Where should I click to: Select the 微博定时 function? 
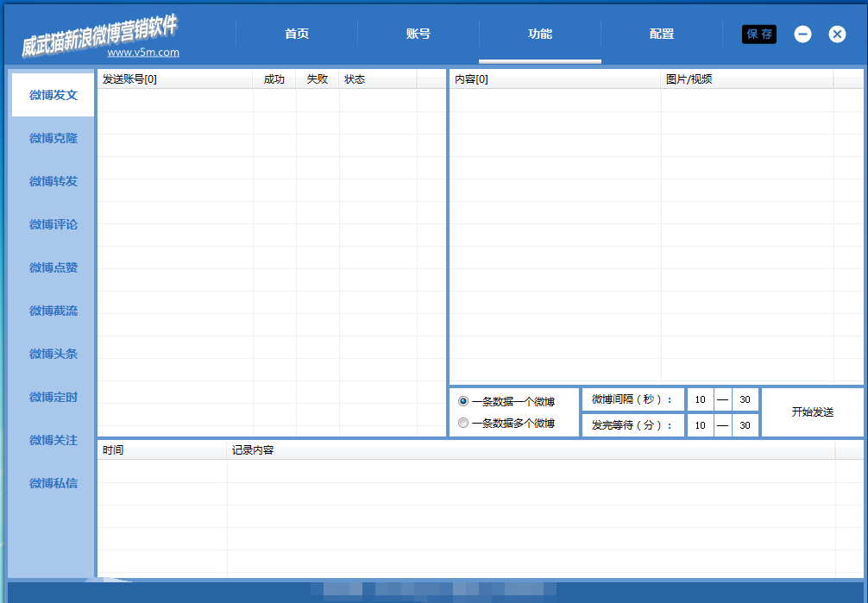pyautogui.click(x=53, y=398)
